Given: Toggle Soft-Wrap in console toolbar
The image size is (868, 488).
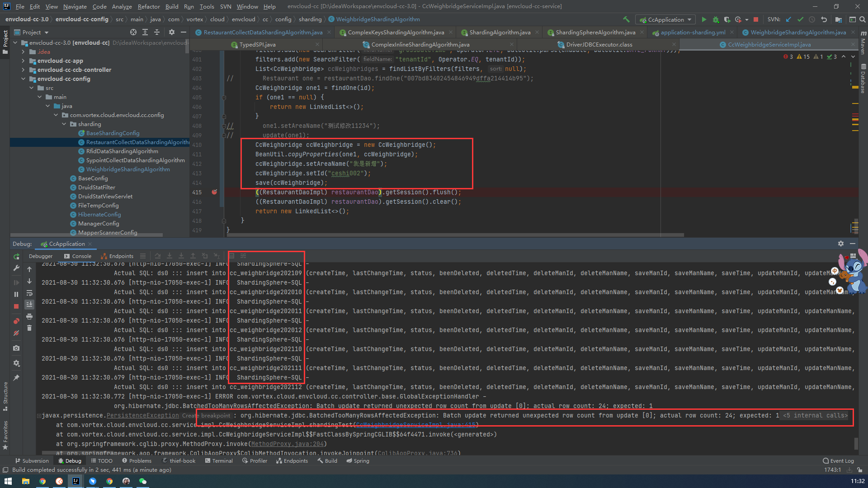Looking at the screenshot, I should (x=29, y=293).
